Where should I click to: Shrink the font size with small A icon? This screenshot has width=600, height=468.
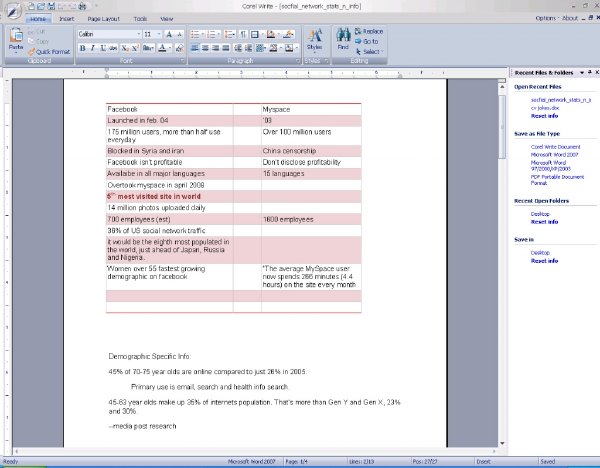[x=179, y=34]
